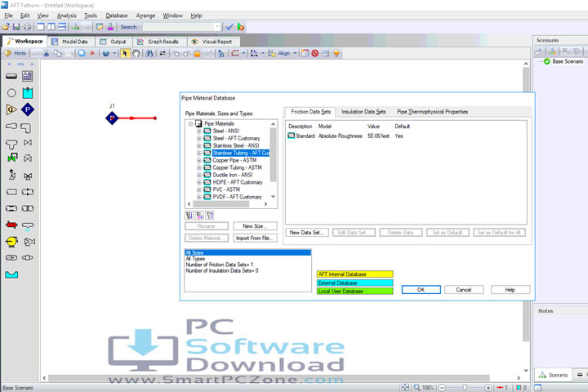The image size is (588, 392).
Task: Click the purple flask fluid icon
Action: coord(110,27)
